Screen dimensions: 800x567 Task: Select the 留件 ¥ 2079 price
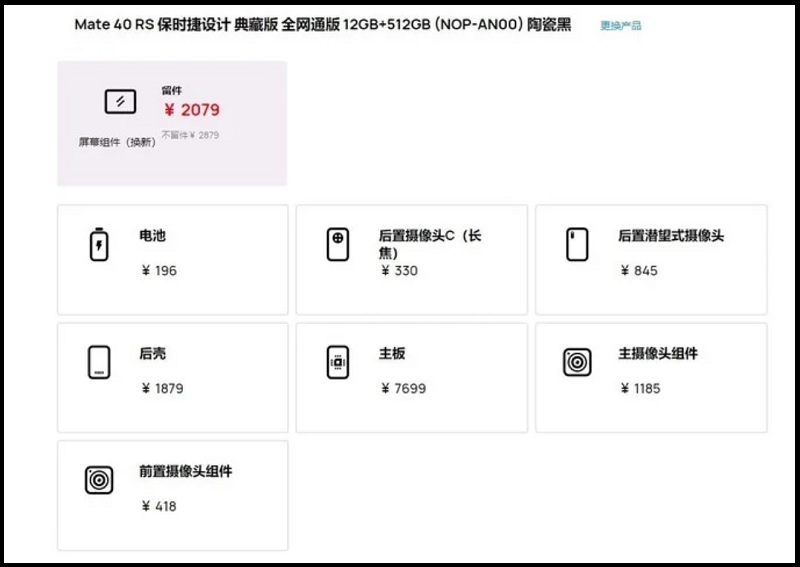pyautogui.click(x=192, y=110)
